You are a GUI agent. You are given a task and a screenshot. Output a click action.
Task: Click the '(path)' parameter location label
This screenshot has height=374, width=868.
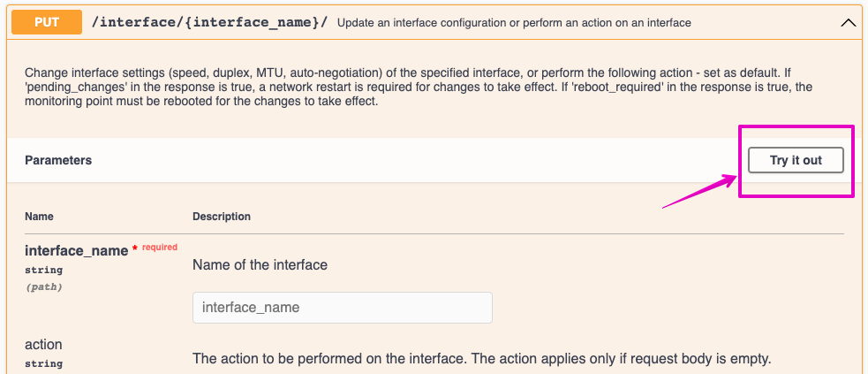(43, 286)
